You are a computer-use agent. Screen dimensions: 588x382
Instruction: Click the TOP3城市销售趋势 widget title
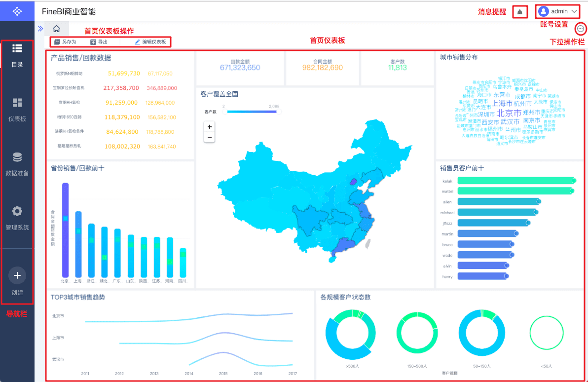[78, 297]
